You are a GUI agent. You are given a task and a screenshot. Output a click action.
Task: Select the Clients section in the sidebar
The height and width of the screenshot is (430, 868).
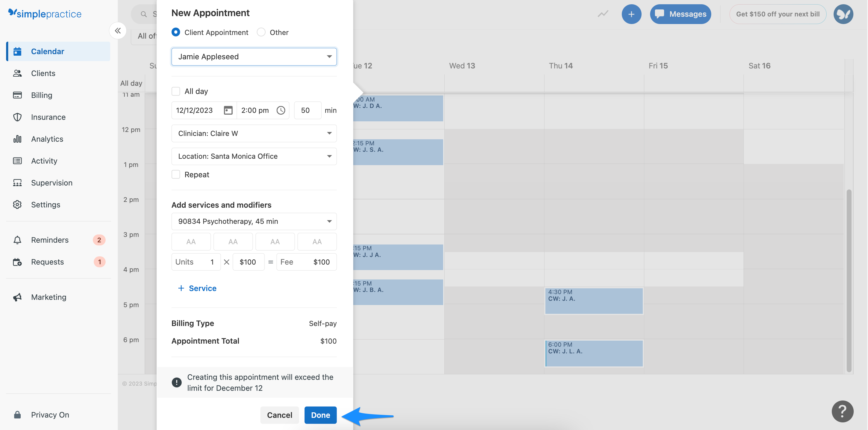pos(43,73)
